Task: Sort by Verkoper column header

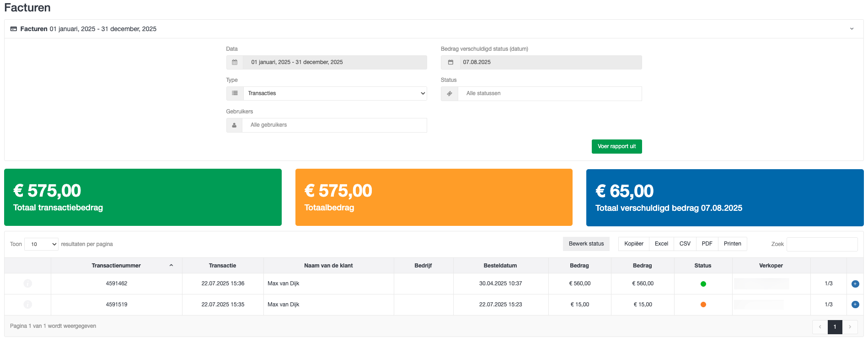Action: pos(771,266)
